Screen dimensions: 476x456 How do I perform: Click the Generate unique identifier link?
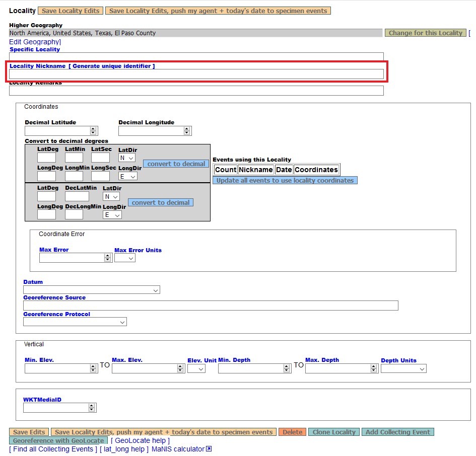(x=112, y=66)
